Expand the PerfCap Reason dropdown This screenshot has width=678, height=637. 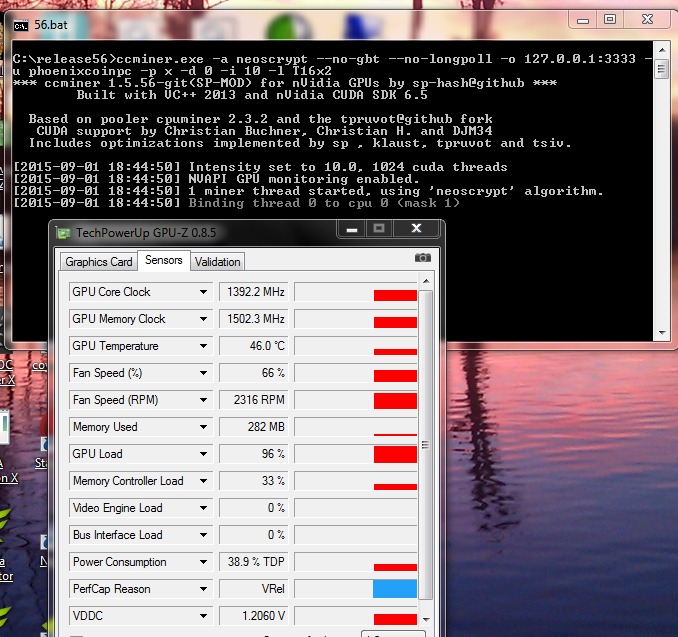(203, 589)
